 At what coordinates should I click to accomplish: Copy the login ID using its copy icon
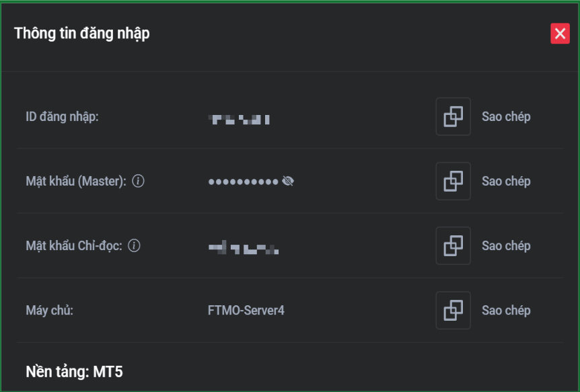tap(453, 117)
